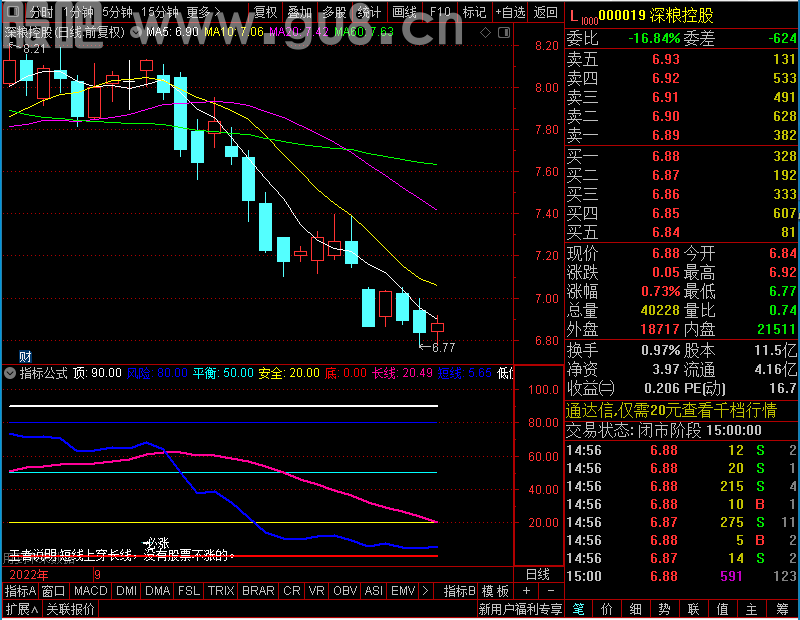Remove an indicator pane with minus button

(551, 591)
